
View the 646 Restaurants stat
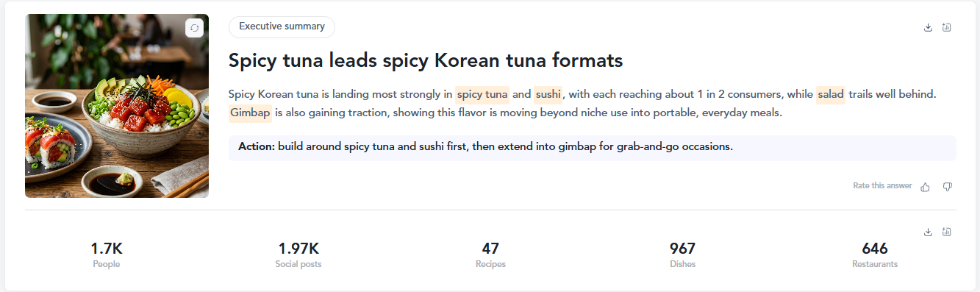coord(875,254)
